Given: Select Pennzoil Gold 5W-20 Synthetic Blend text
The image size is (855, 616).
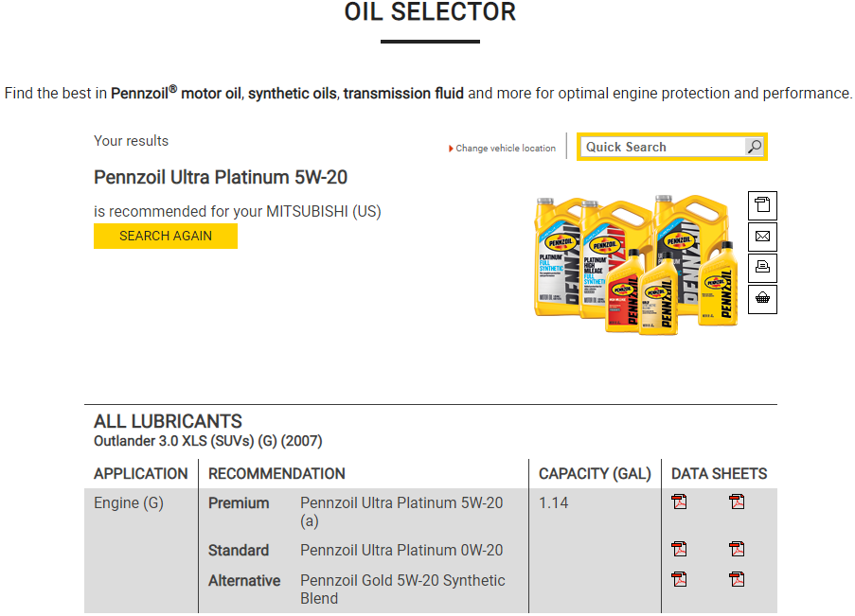Looking at the screenshot, I should pyautogui.click(x=402, y=590).
